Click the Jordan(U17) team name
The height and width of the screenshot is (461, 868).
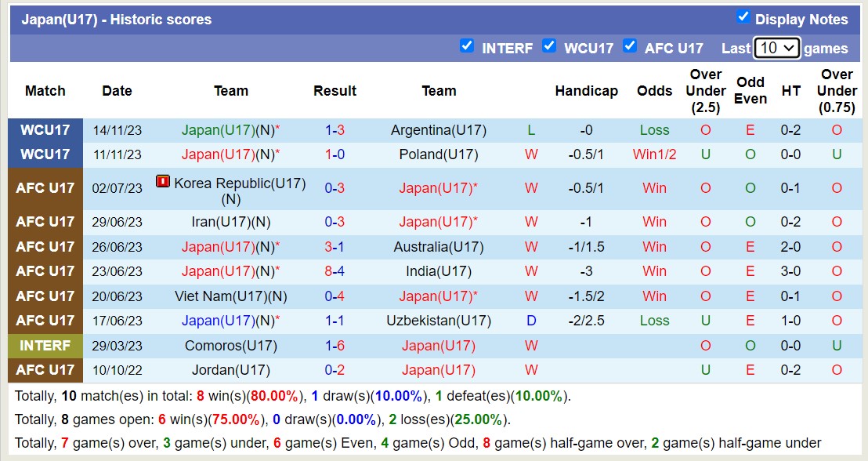tap(231, 370)
